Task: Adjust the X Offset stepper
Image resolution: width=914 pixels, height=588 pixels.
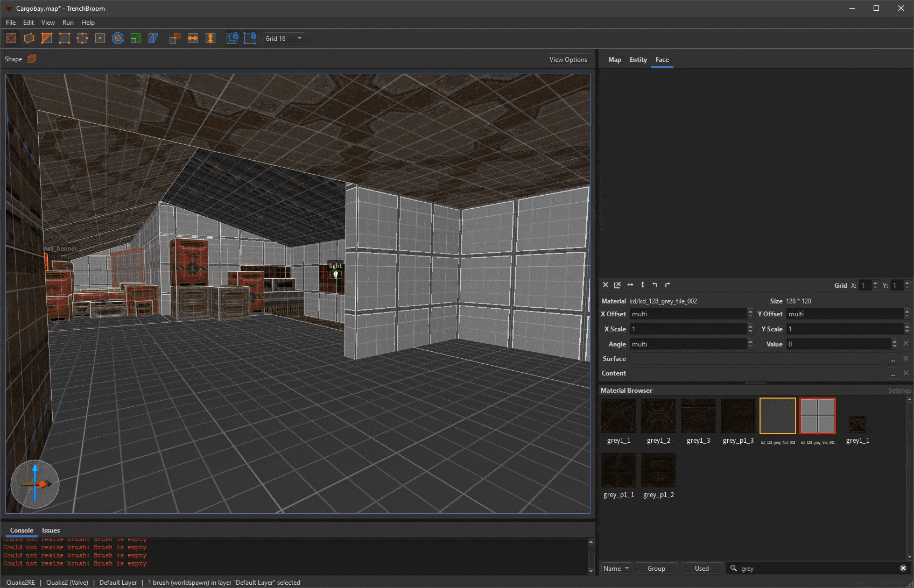Action: click(x=750, y=314)
